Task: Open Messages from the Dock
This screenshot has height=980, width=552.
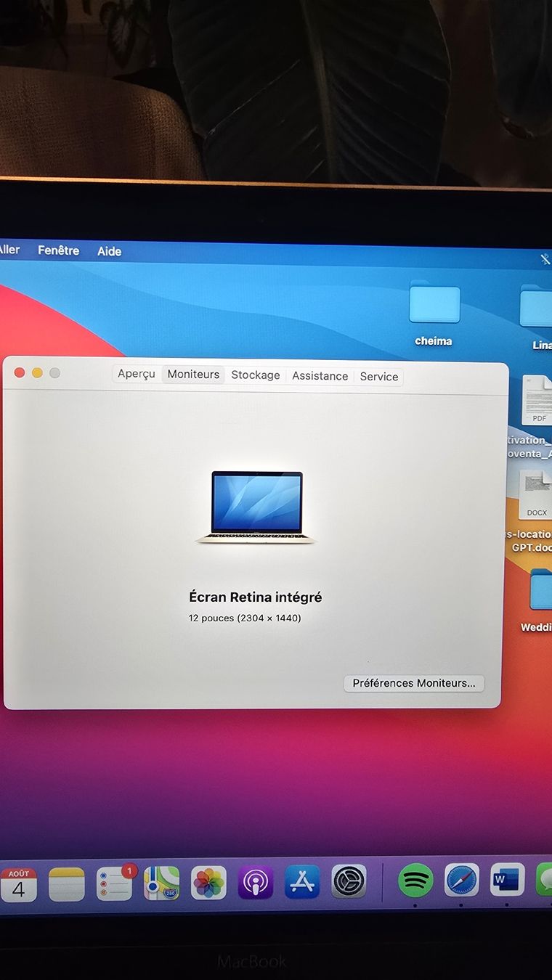Action: [x=545, y=880]
